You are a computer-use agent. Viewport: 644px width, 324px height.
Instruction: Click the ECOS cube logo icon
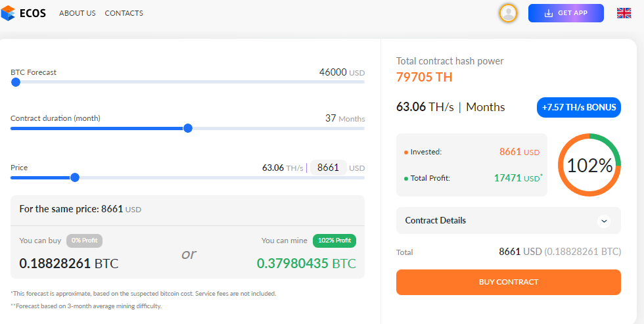point(8,13)
